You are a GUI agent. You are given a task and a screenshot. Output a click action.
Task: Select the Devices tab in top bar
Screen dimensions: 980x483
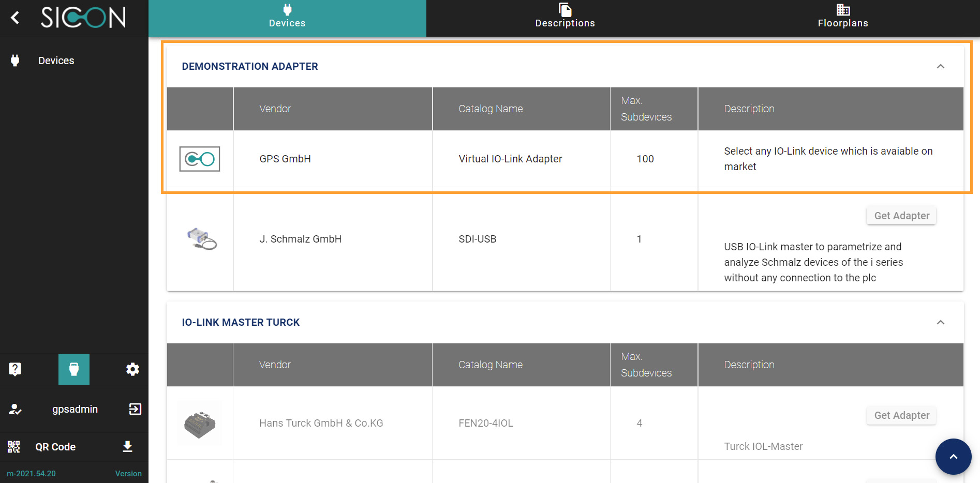coord(287,18)
